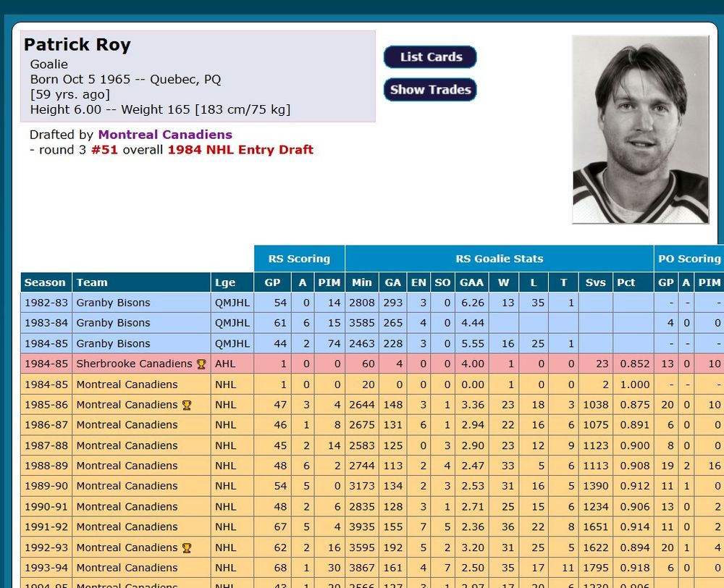Image resolution: width=724 pixels, height=588 pixels.
Task: Click the Sherbrooke Canadiens team name
Action: click(134, 364)
